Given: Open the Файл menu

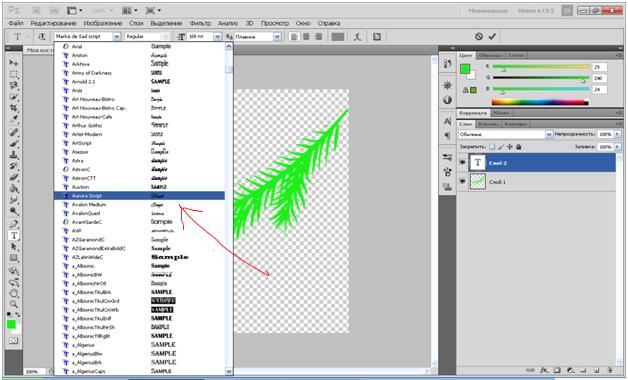Looking at the screenshot, I should coord(16,23).
